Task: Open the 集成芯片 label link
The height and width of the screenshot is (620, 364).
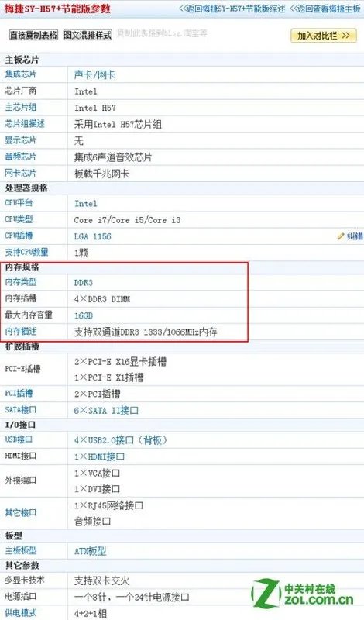Action: point(21,74)
